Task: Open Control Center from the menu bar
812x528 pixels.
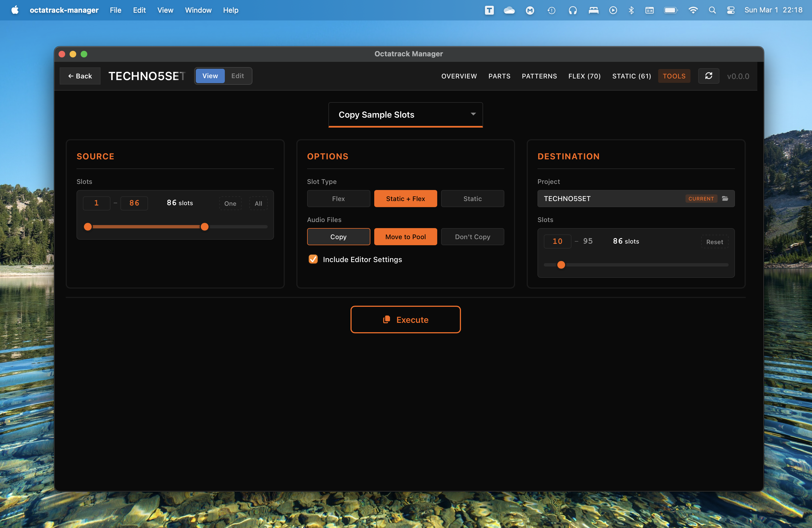Action: [x=731, y=10]
